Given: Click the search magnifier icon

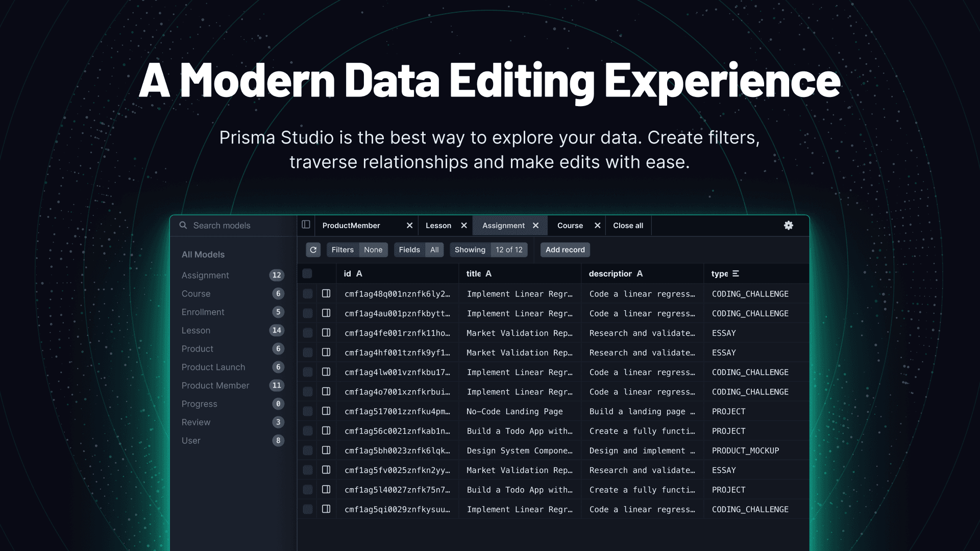Looking at the screenshot, I should pyautogui.click(x=183, y=225).
